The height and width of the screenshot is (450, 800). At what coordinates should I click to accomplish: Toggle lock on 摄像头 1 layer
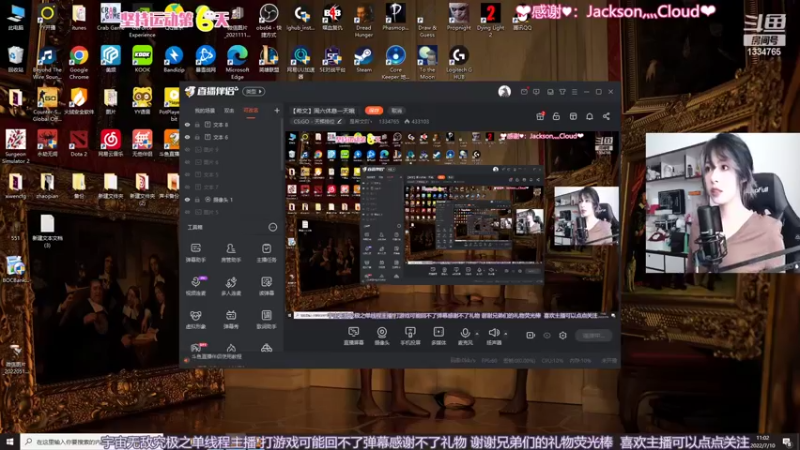[197, 199]
